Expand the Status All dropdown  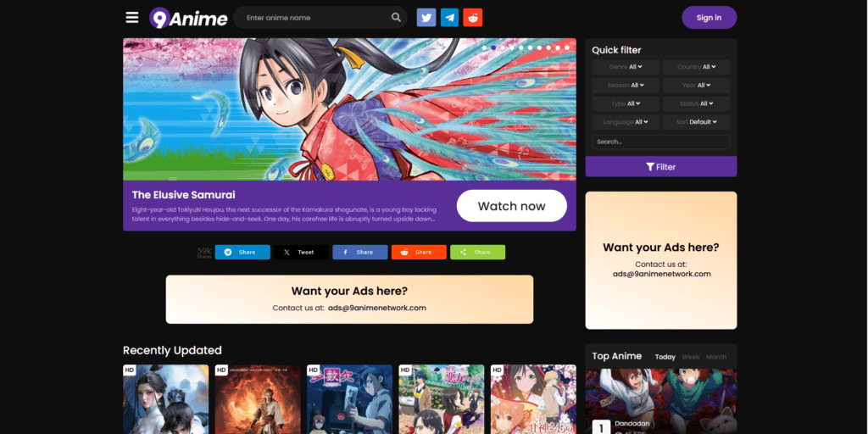tap(697, 103)
